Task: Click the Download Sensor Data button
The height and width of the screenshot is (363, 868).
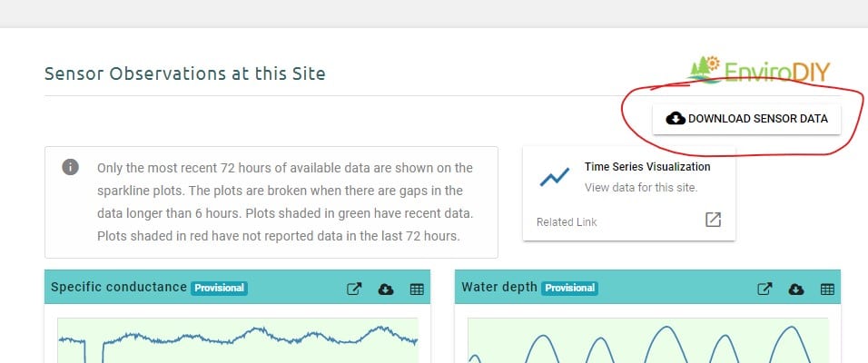Action: point(746,119)
